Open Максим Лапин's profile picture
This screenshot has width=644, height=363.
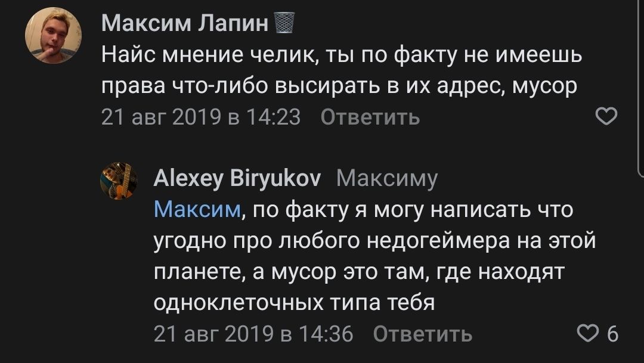coord(52,36)
